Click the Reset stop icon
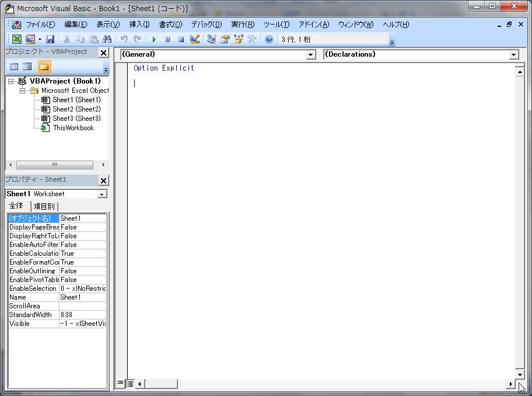532x396 pixels. (181, 39)
